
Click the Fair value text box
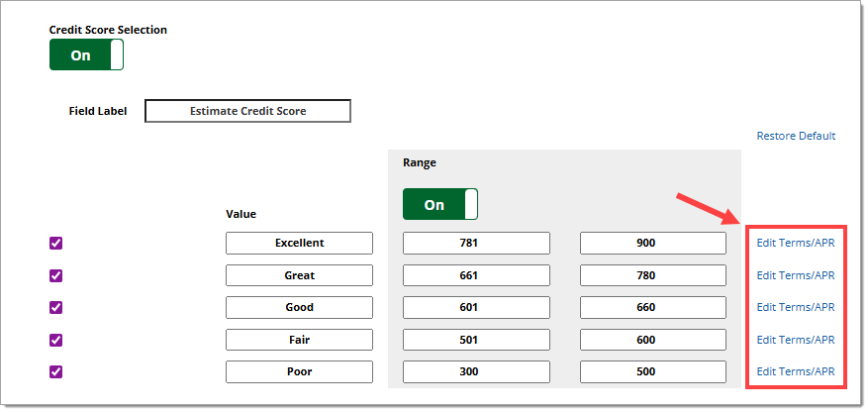pyautogui.click(x=299, y=340)
